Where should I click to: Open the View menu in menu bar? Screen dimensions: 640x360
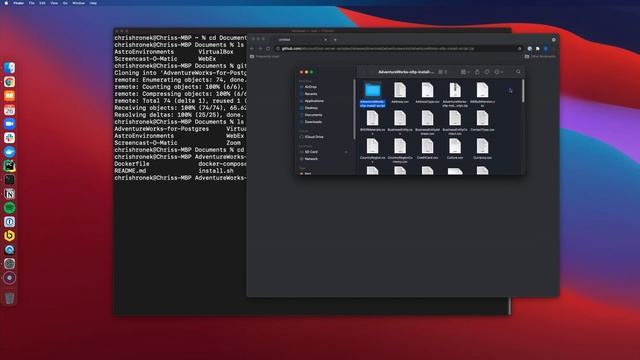[x=54, y=3]
